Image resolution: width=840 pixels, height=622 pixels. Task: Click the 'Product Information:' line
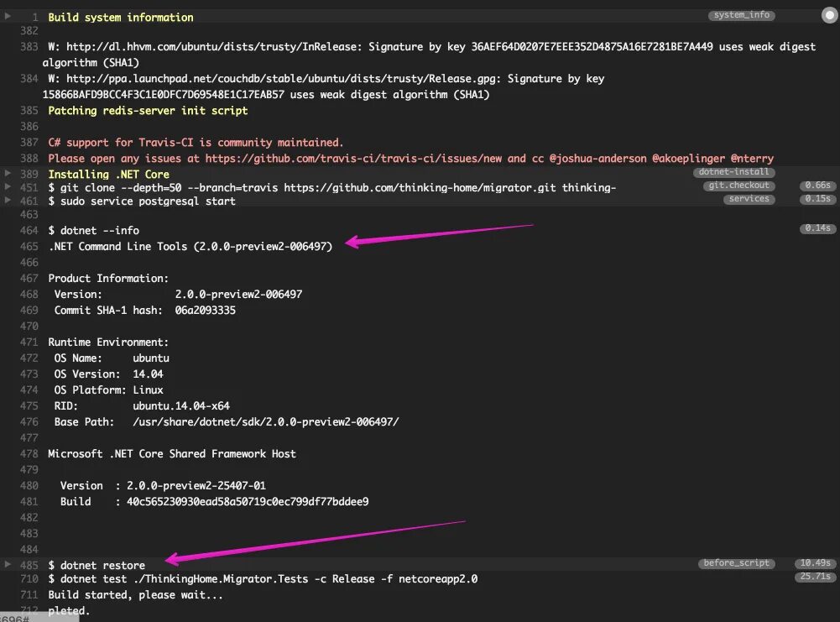pyautogui.click(x=108, y=279)
